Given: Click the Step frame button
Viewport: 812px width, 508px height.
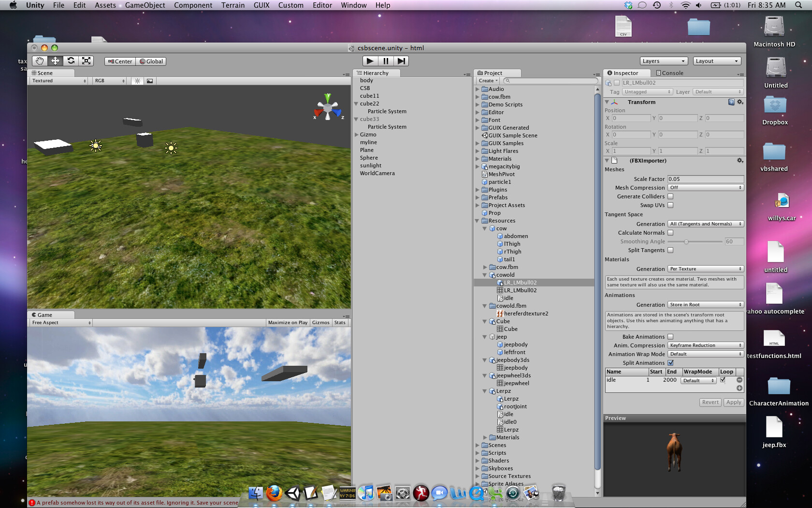Looking at the screenshot, I should pos(402,60).
